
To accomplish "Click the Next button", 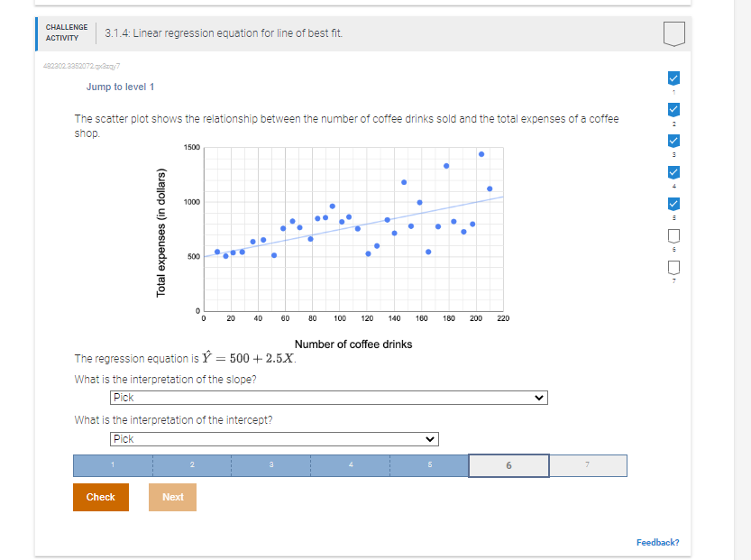I will [x=172, y=497].
